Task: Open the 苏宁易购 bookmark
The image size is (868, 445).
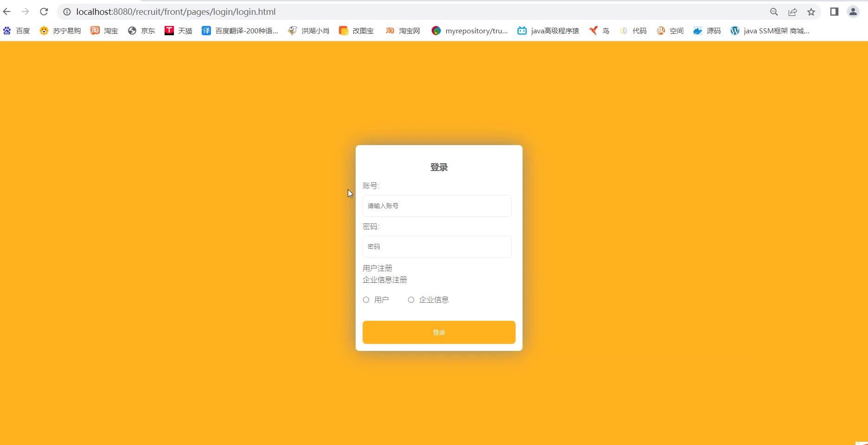Action: click(x=60, y=31)
